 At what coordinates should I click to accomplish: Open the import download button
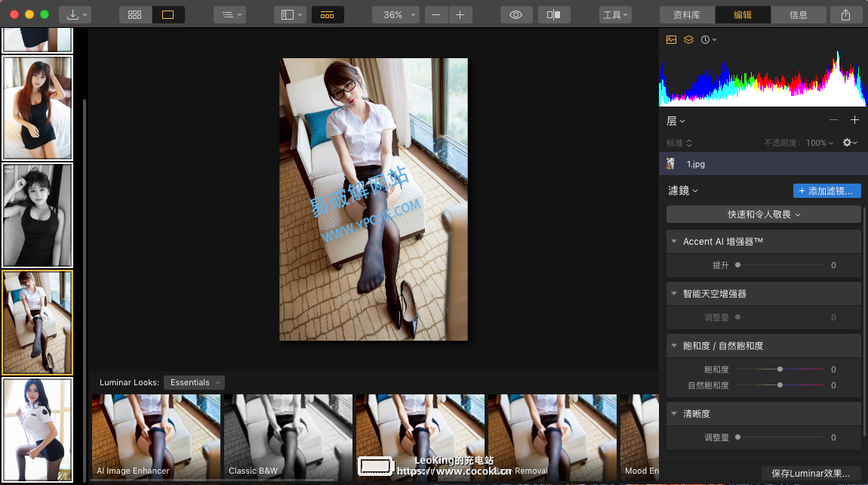(77, 15)
